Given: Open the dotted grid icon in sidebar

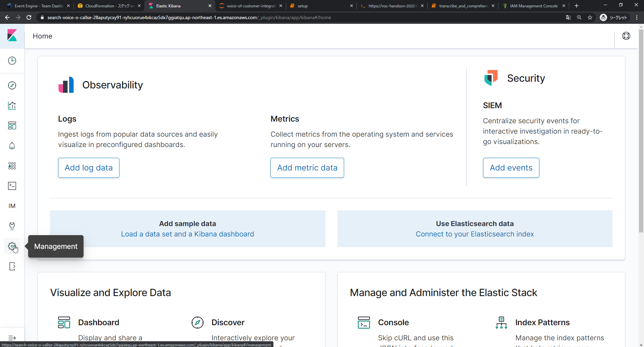Looking at the screenshot, I should (12, 166).
